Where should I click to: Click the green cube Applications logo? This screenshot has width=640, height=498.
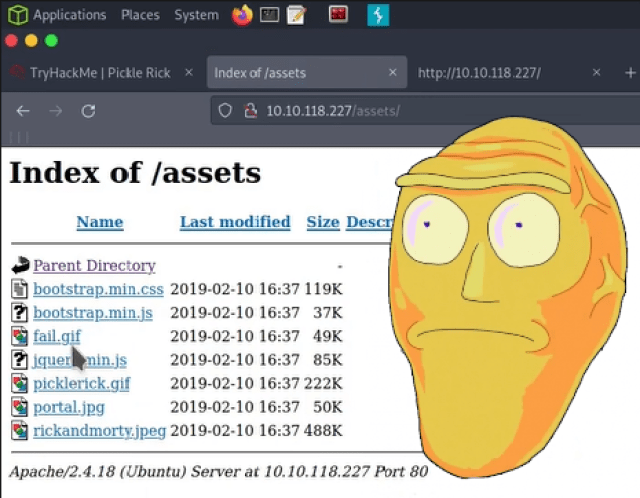click(18, 15)
